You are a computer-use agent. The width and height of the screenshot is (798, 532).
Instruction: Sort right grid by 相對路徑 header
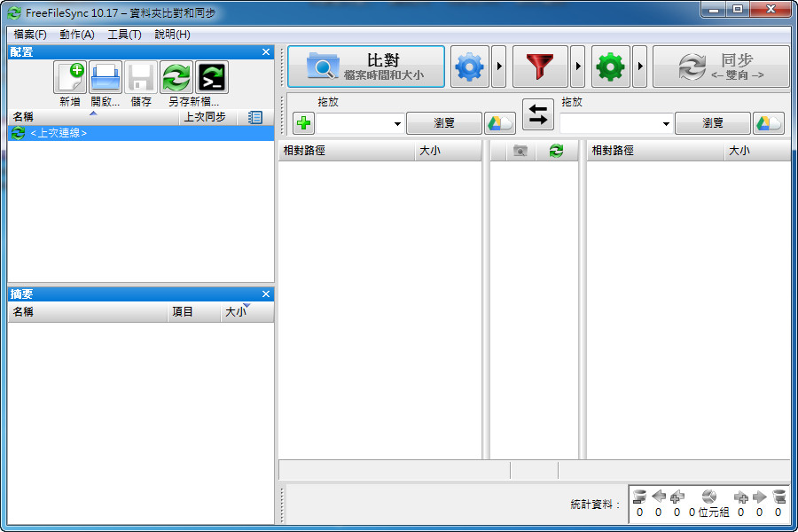click(x=655, y=151)
